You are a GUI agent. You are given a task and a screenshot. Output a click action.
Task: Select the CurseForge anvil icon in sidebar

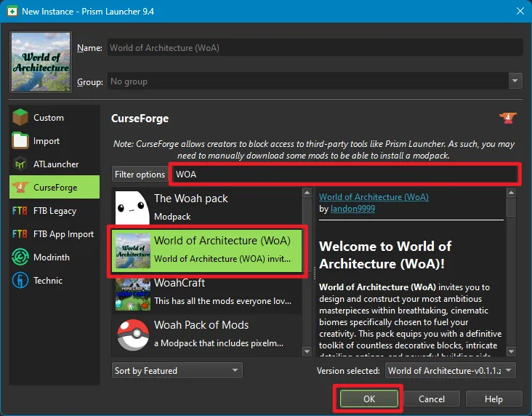tap(20, 187)
